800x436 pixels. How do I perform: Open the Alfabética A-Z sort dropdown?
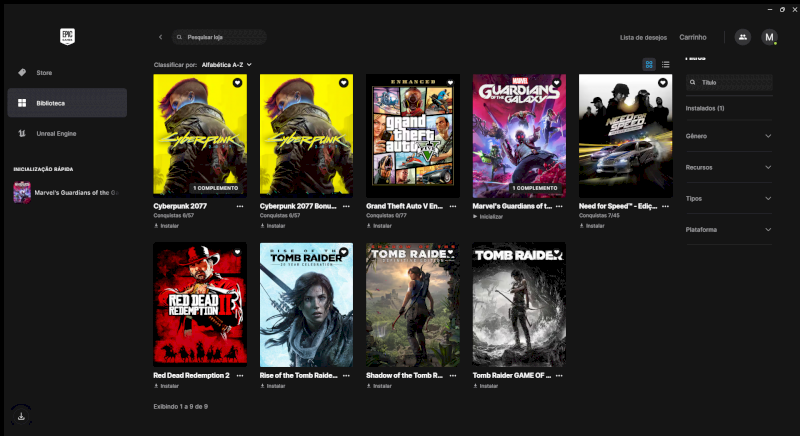point(226,64)
